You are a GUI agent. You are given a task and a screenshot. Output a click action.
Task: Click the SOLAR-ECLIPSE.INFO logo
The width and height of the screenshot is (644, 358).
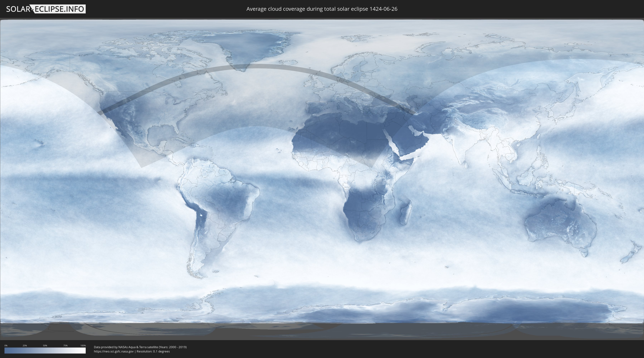[46, 9]
